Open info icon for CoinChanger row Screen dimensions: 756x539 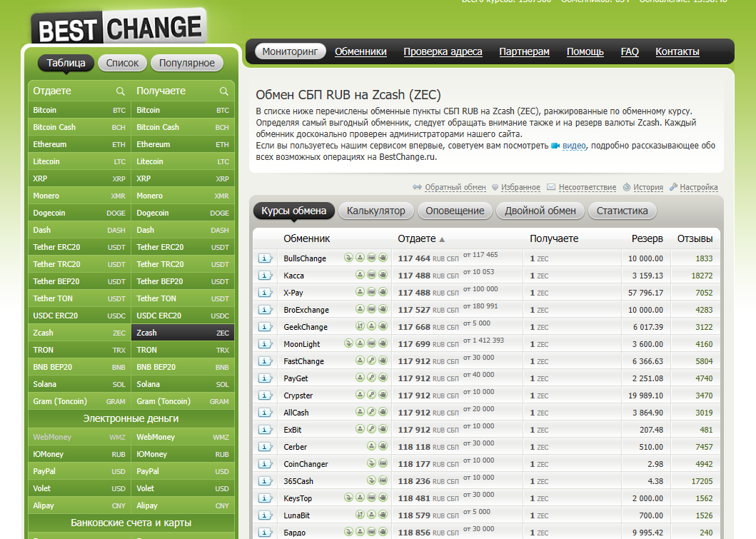[265, 464]
